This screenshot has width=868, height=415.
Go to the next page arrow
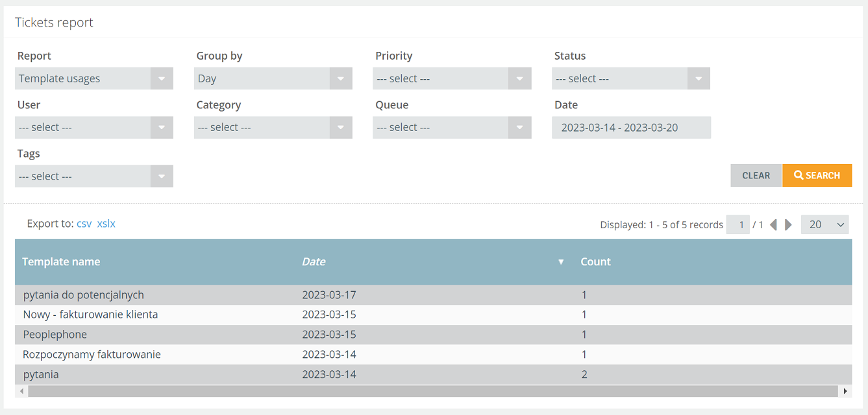(788, 224)
